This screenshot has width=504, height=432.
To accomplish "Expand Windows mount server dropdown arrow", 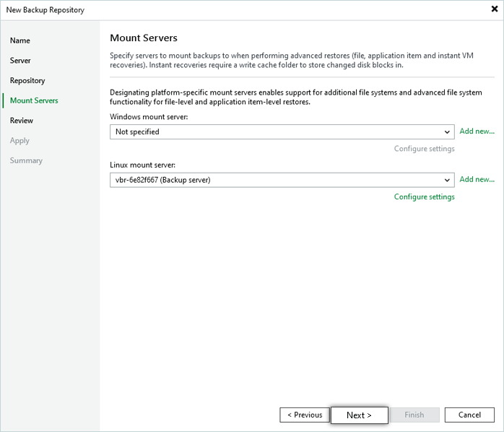I will click(448, 132).
